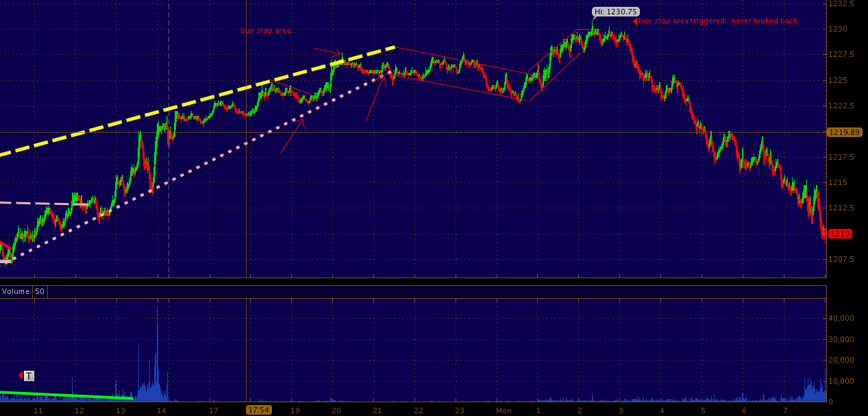868x416 pixels.
Task: Click the 20,000 volume axis label
Action: (x=841, y=360)
